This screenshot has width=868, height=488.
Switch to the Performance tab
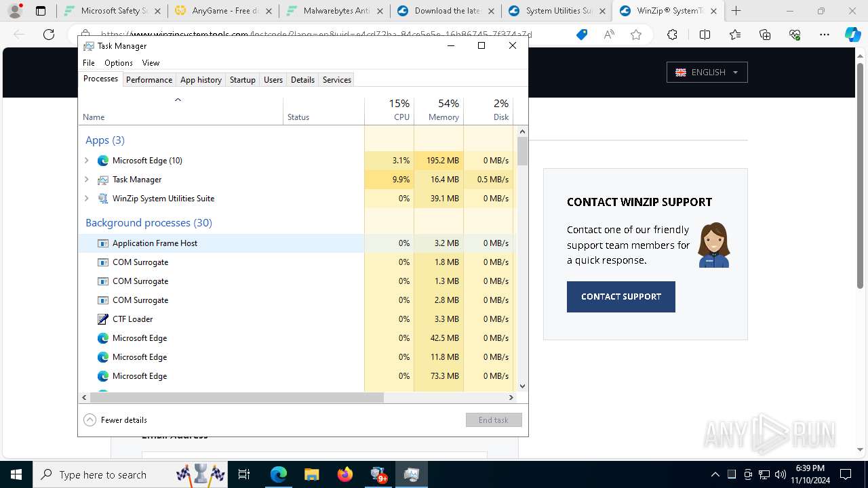pyautogui.click(x=149, y=80)
